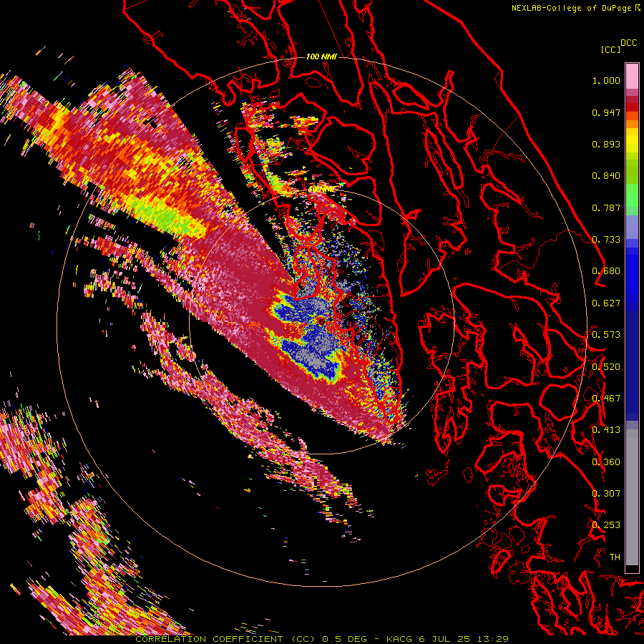Click the 0.733 scale value
Viewport: 644px width, 644px height.
coord(606,240)
